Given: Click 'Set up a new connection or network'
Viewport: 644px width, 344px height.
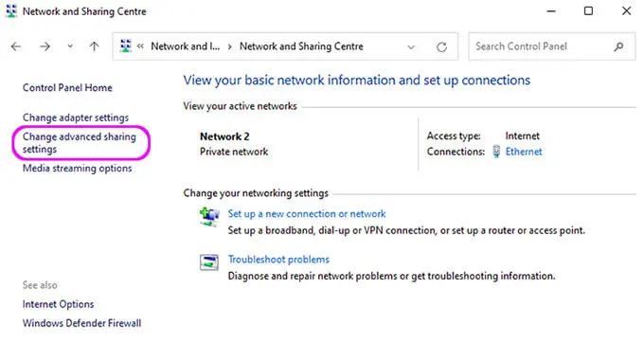Looking at the screenshot, I should [307, 214].
